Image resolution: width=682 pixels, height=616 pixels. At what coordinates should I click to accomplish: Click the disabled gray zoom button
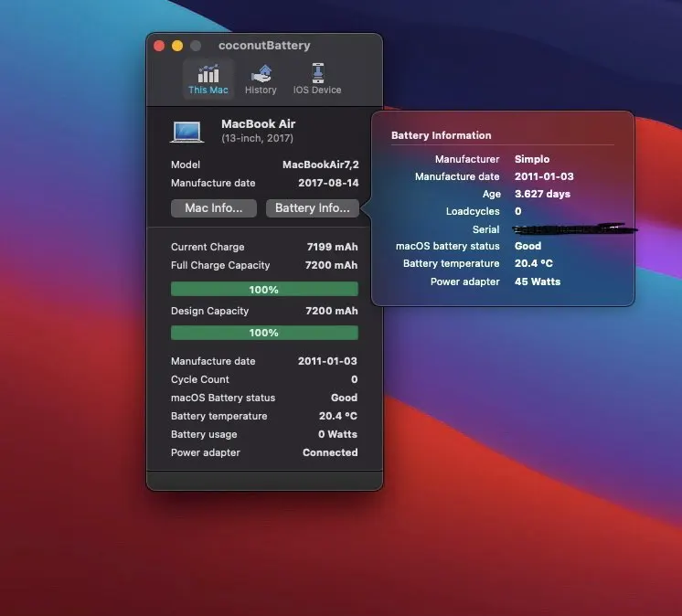tap(196, 46)
